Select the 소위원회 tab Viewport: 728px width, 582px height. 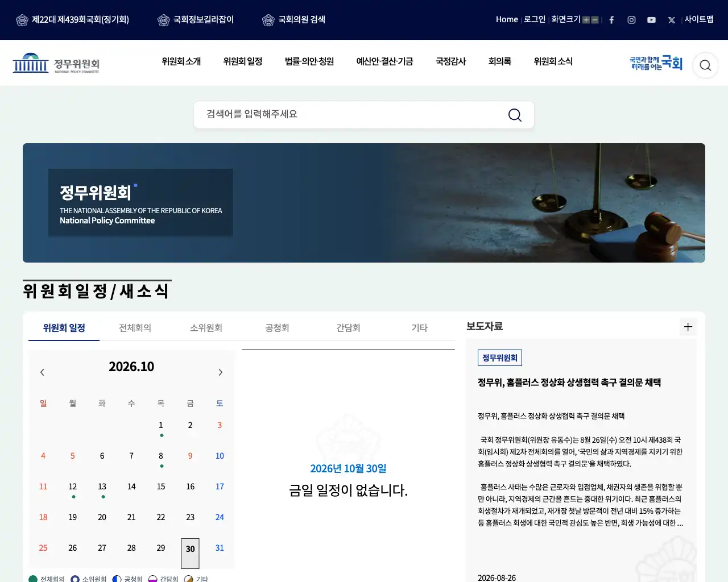tap(206, 328)
